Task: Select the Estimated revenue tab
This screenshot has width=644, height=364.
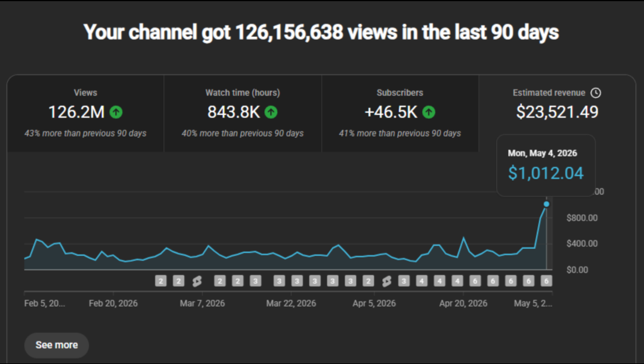Action: coord(557,113)
